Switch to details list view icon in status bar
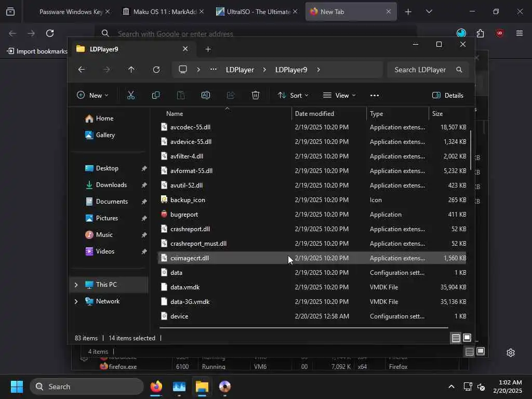Image resolution: width=532 pixels, height=399 pixels. (456, 338)
